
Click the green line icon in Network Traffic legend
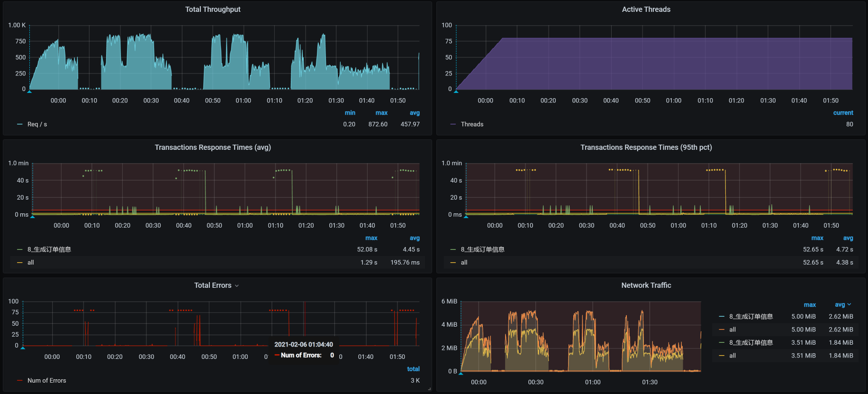tap(722, 343)
